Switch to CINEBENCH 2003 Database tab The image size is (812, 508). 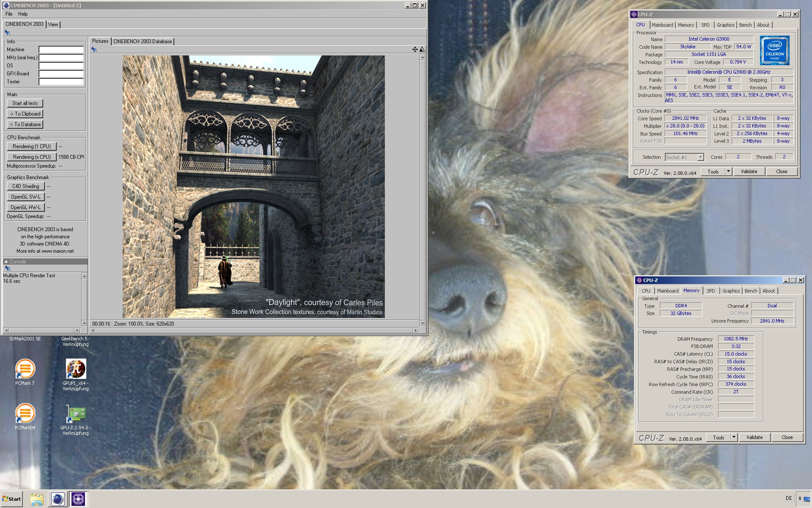pos(143,41)
